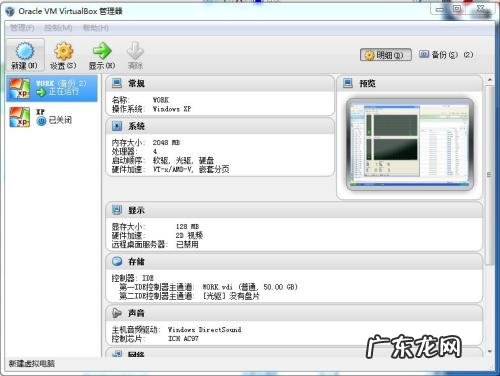Open the Storage (存储) section header

[294, 261]
